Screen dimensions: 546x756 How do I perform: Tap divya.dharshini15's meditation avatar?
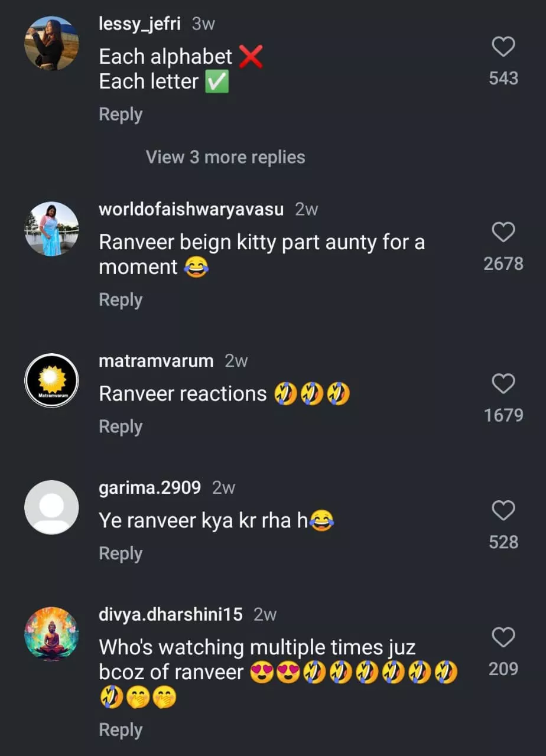coord(51,634)
